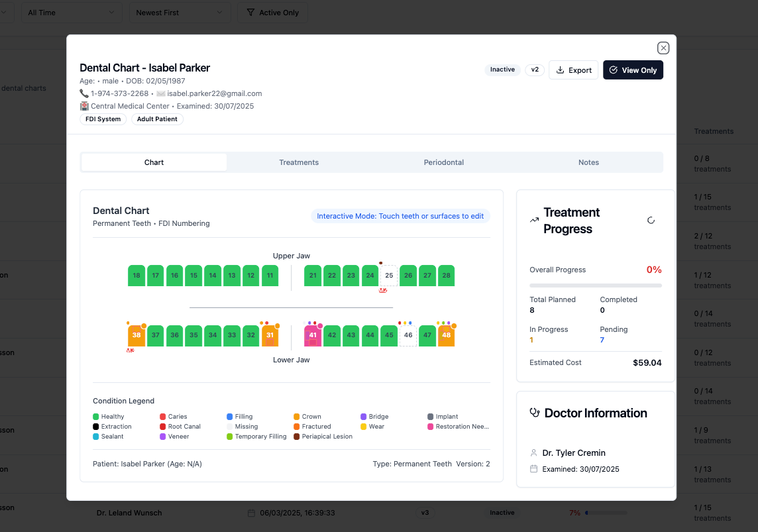Select tooth 17 in upper jaw
Viewport: 758px width, 532px height.
tap(155, 276)
